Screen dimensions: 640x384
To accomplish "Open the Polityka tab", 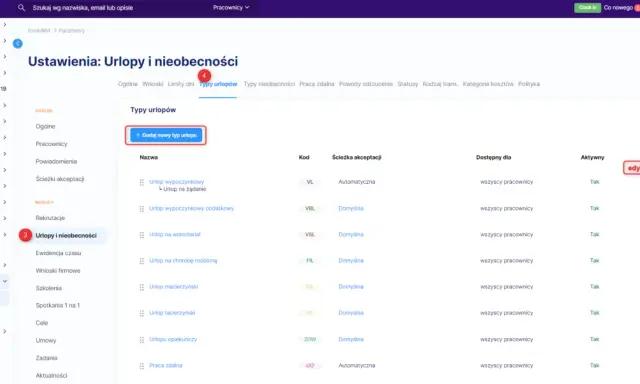I will click(529, 84).
